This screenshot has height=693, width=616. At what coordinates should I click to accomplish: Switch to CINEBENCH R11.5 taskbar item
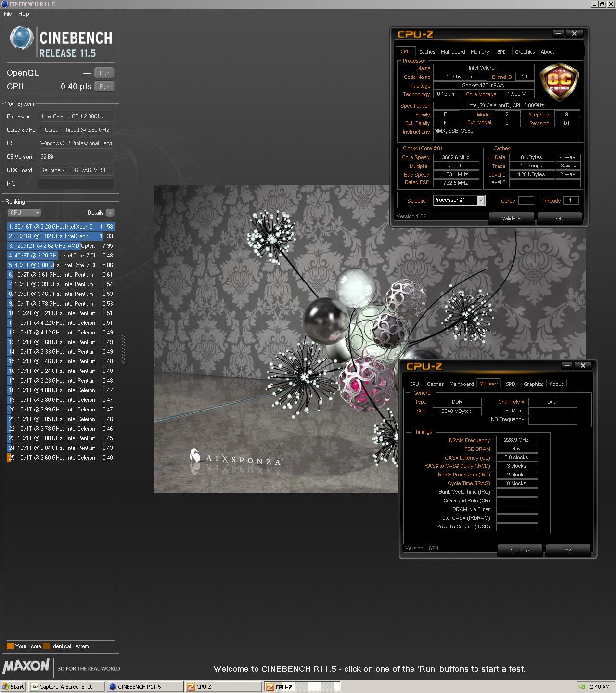tap(145, 687)
